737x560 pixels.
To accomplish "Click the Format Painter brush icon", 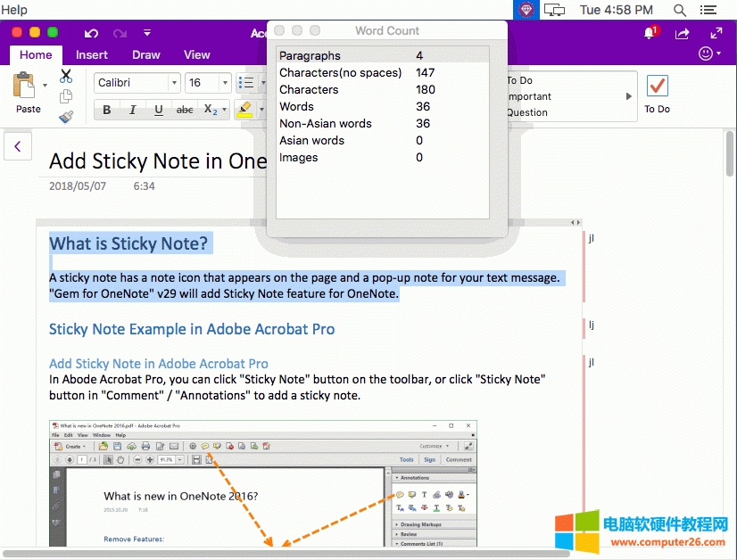I will 66,117.
